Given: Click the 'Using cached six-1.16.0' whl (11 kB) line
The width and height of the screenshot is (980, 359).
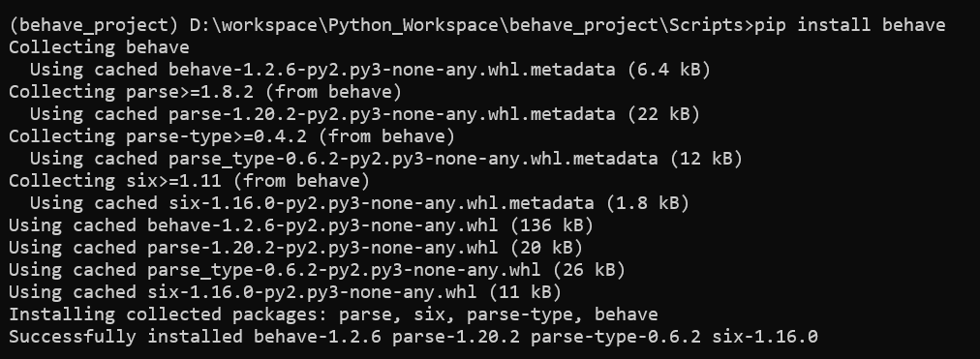Looking at the screenshot, I should [285, 292].
